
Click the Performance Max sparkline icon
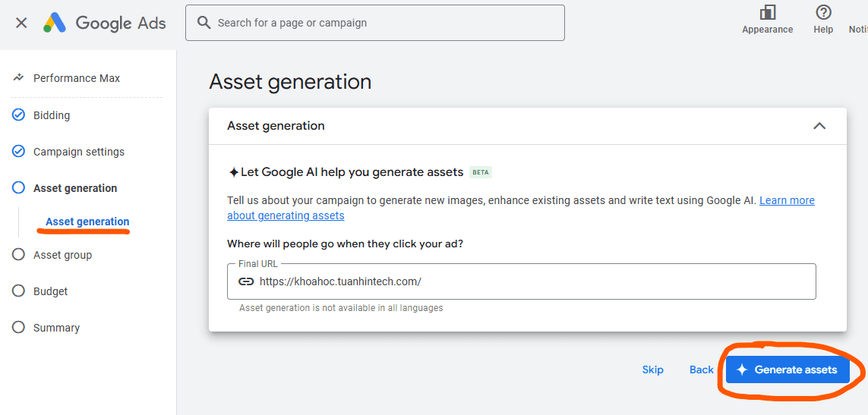pyautogui.click(x=18, y=78)
